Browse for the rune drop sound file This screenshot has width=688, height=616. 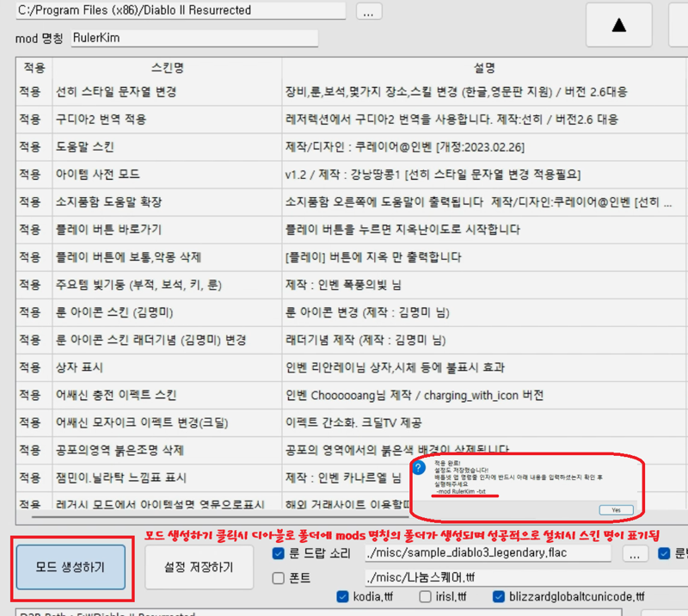[635, 554]
